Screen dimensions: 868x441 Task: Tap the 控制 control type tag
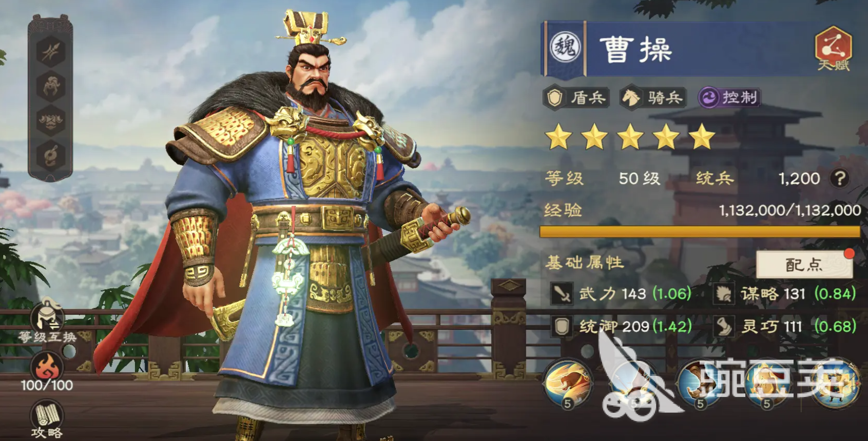click(x=729, y=97)
